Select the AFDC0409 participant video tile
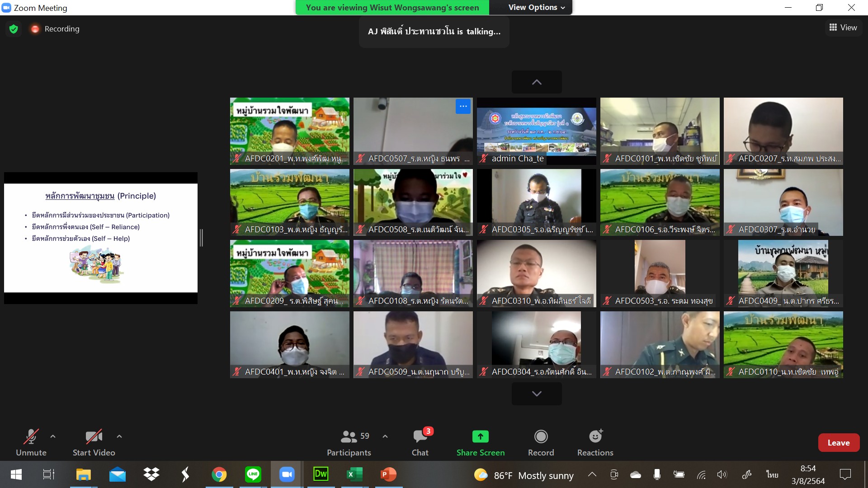868x488 pixels. 783,273
